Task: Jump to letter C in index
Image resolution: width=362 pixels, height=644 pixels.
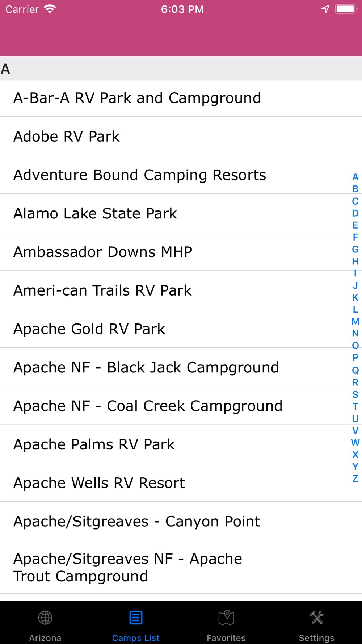Action: (x=355, y=201)
